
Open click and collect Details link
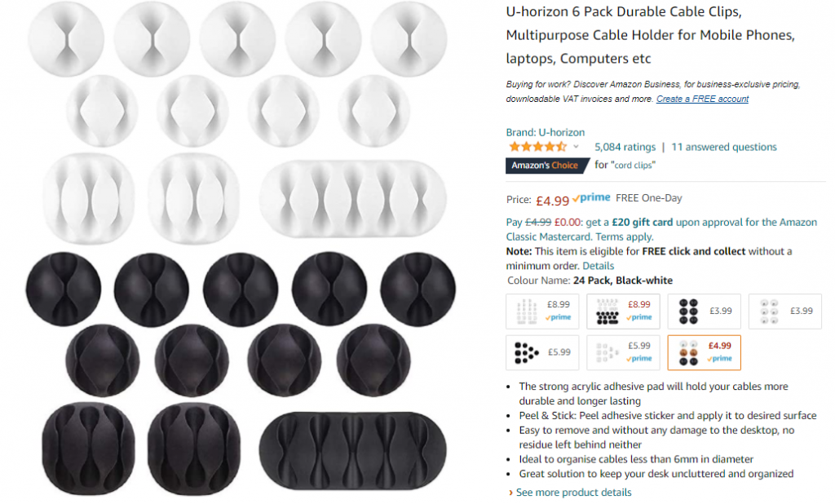(x=598, y=266)
